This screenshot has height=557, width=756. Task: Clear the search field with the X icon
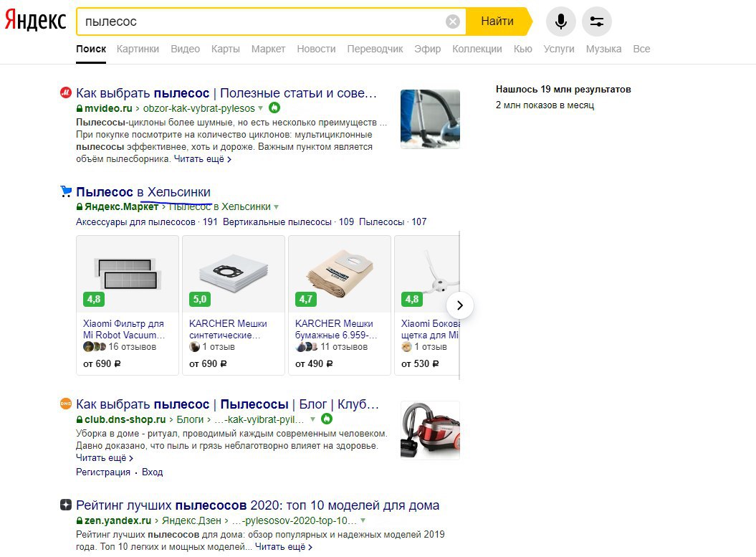(x=452, y=22)
